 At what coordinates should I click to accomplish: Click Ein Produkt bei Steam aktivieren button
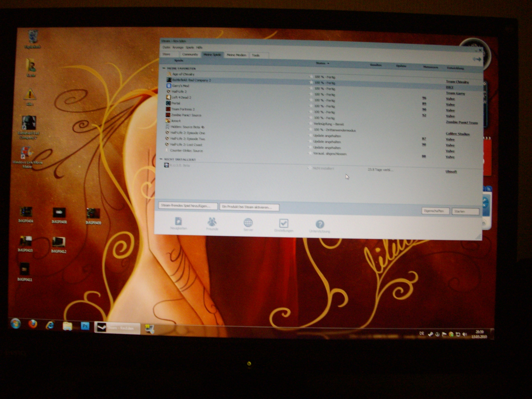pos(249,207)
